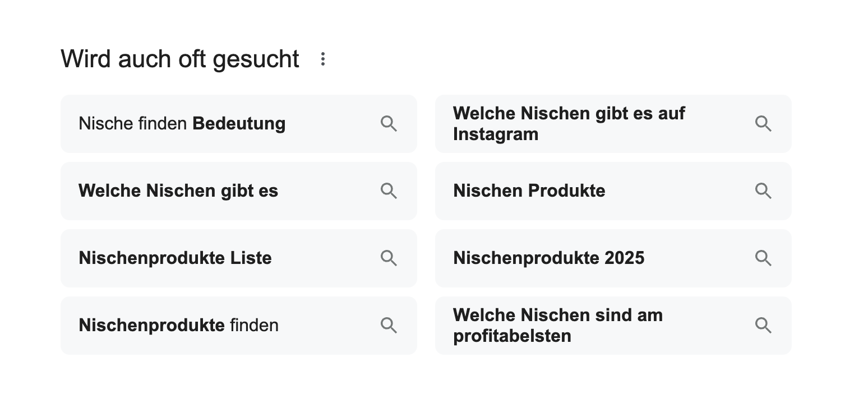Choose the Welche Nischen gibt es suggestion
Image resolution: width=868 pixels, height=399 pixels.
(x=239, y=191)
